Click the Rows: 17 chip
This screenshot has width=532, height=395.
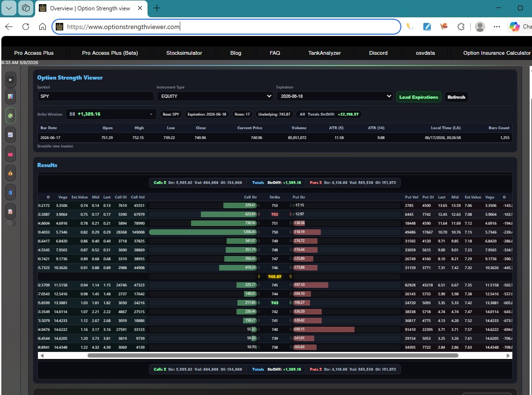click(242, 114)
